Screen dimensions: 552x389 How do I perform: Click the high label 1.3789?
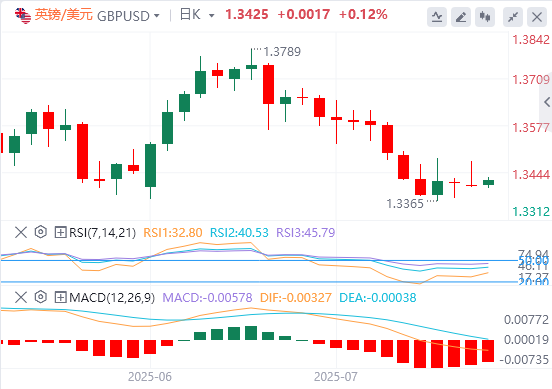coord(282,52)
